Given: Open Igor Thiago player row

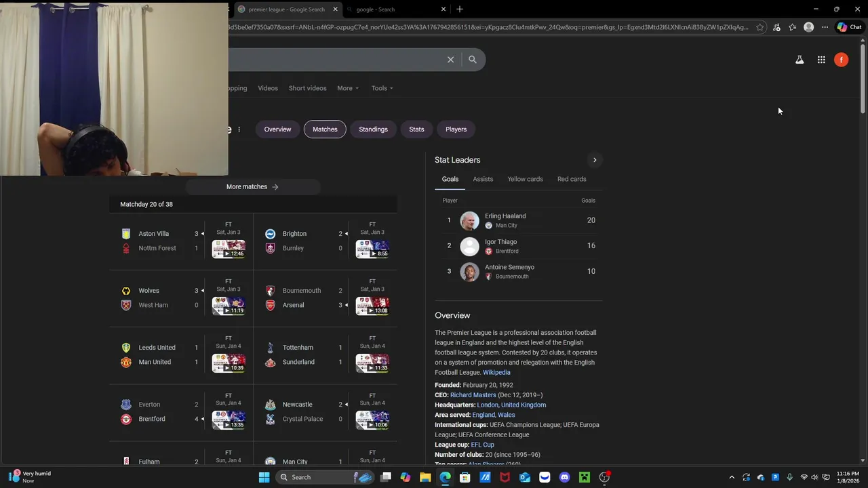Looking at the screenshot, I should pos(519,246).
